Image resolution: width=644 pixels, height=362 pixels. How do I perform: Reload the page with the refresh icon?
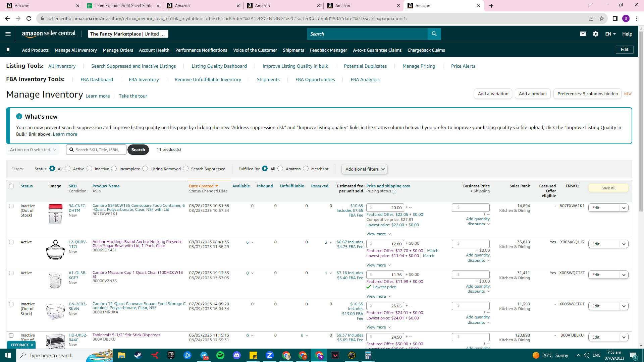[x=29, y=18]
